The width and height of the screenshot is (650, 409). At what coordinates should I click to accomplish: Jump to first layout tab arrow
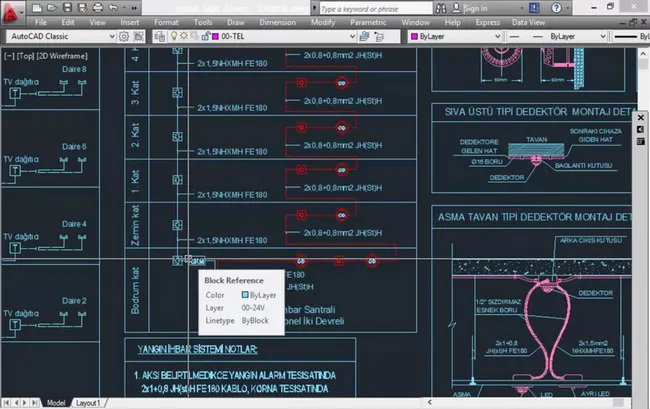click(x=6, y=402)
